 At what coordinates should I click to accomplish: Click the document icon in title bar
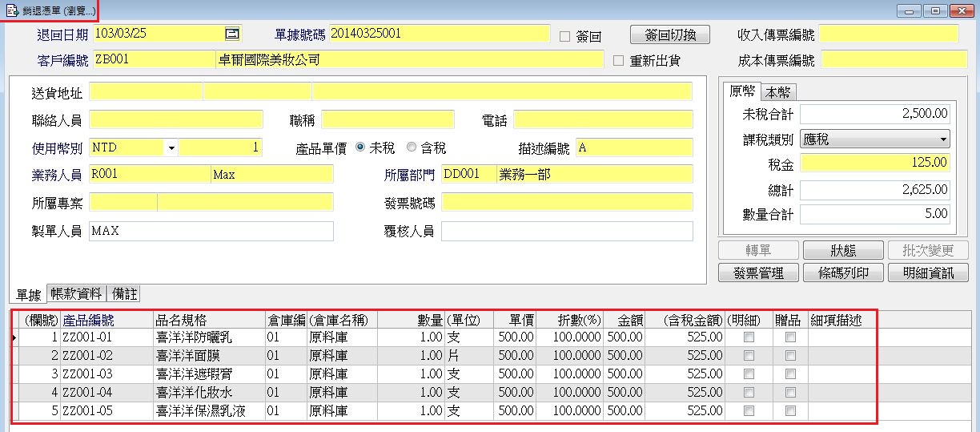pyautogui.click(x=11, y=10)
